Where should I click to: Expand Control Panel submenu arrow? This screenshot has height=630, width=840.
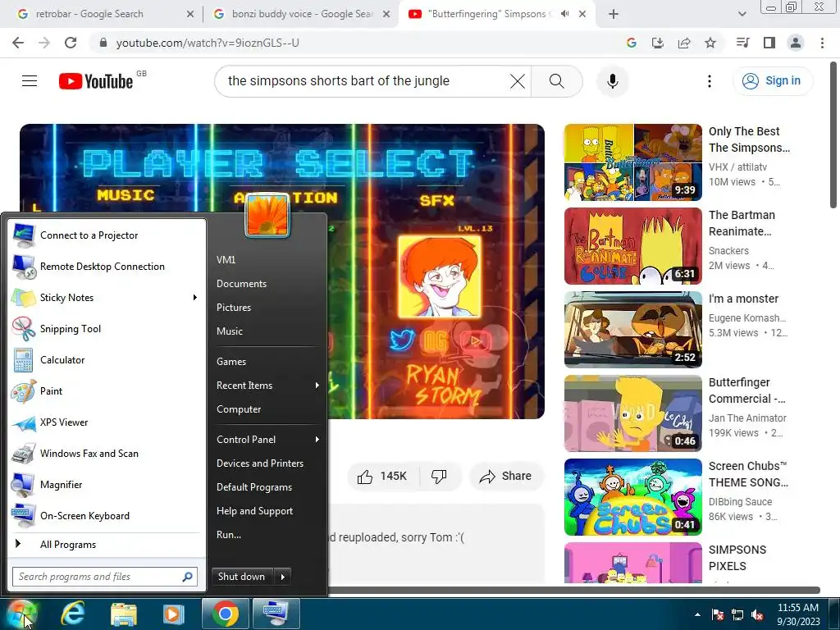coord(317,440)
